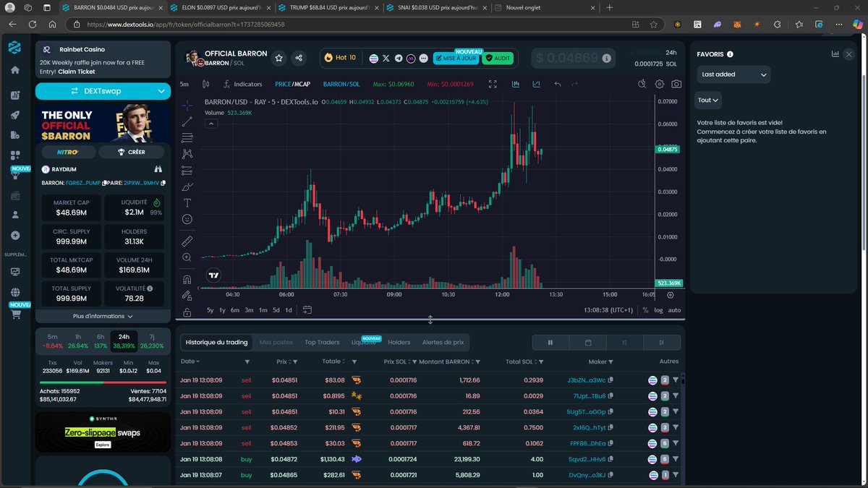The image size is (868, 488).
Task: Open the share icon next to token name
Action: pyautogui.click(x=299, y=58)
